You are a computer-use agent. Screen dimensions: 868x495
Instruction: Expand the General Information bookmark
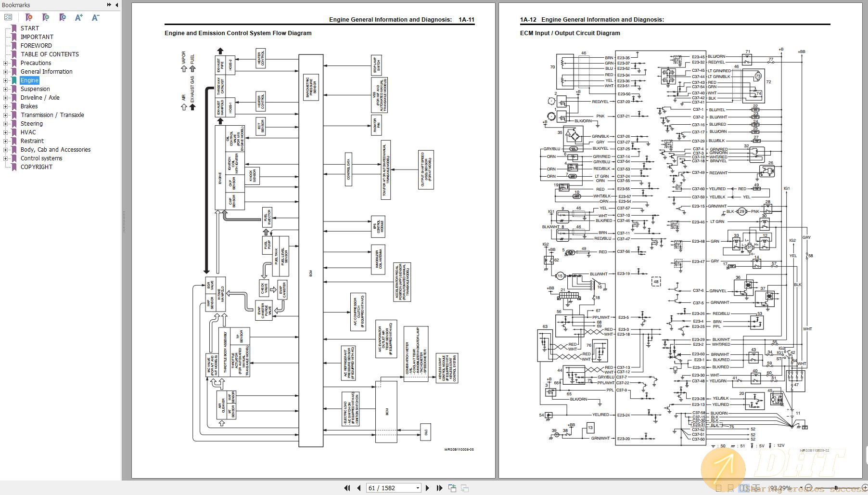coord(6,72)
